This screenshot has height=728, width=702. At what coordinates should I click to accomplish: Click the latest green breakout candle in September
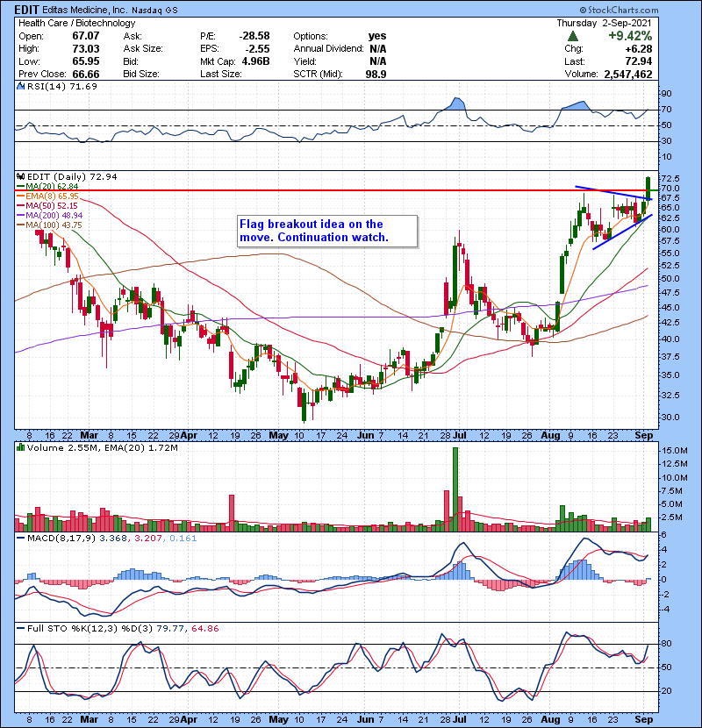(648, 189)
